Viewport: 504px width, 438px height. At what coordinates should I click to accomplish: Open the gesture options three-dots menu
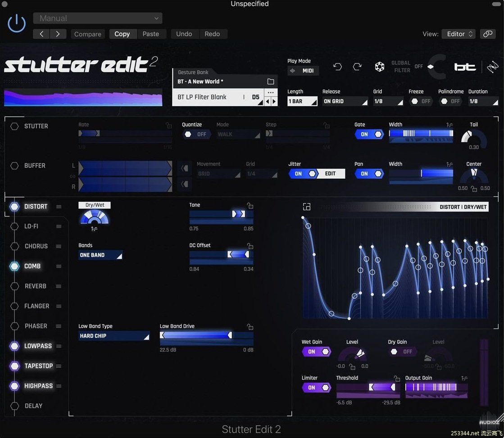pos(271,93)
